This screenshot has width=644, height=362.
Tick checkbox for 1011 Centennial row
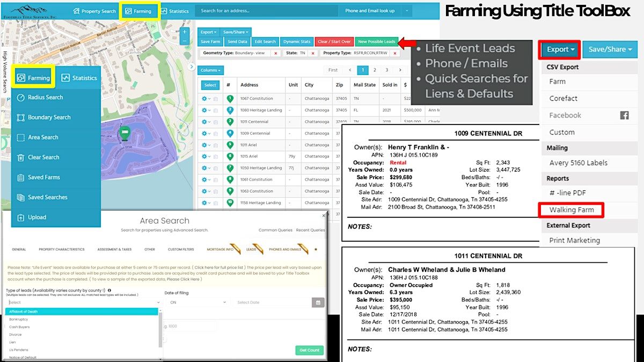point(216,122)
